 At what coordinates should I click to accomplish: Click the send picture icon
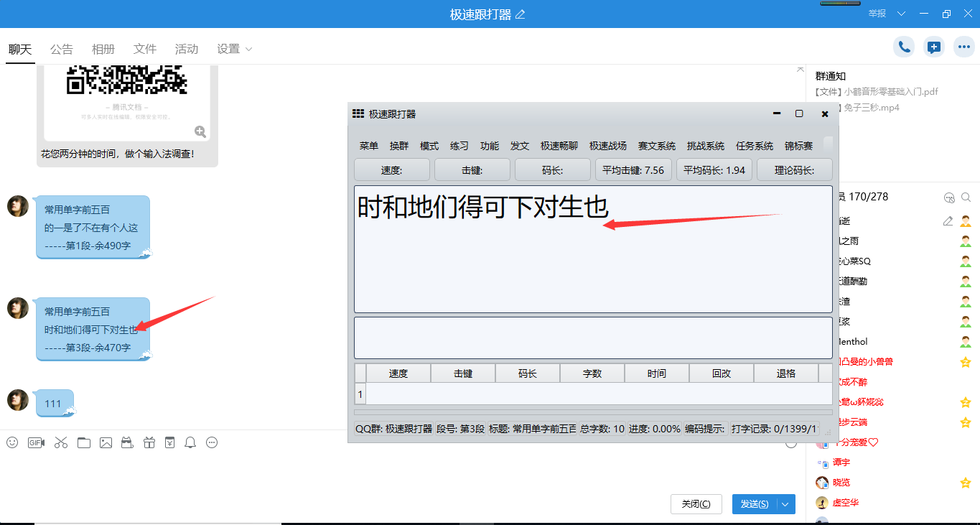(106, 442)
